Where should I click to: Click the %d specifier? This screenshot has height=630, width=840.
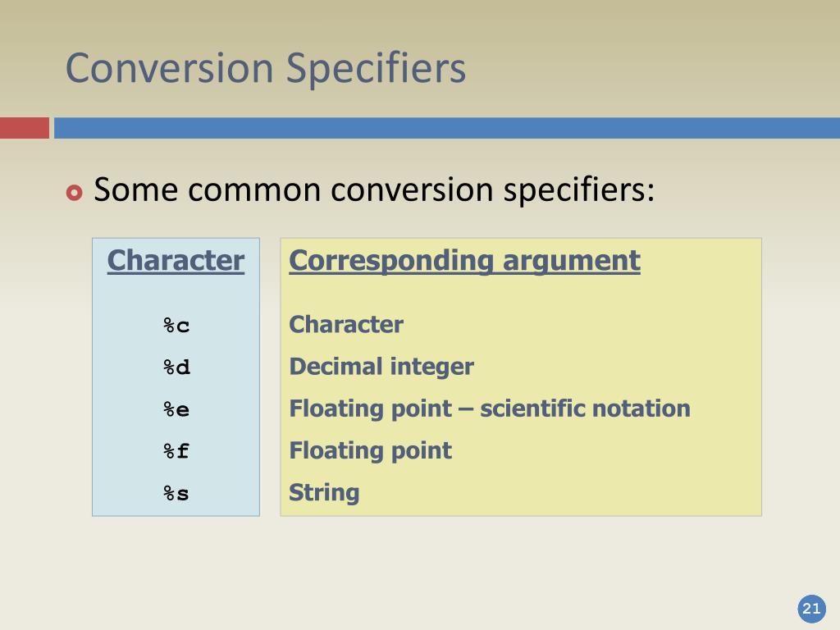[x=176, y=367]
